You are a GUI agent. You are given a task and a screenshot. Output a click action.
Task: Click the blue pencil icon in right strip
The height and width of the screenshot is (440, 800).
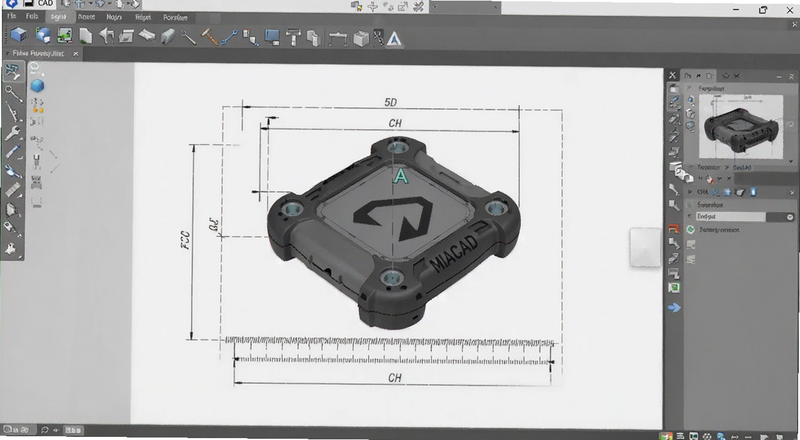tap(674, 103)
